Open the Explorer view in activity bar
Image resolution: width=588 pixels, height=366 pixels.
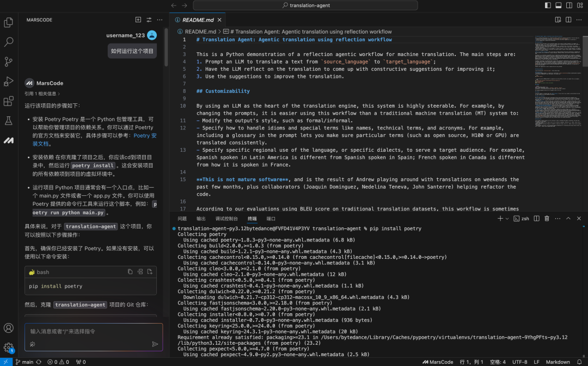[x=8, y=22]
